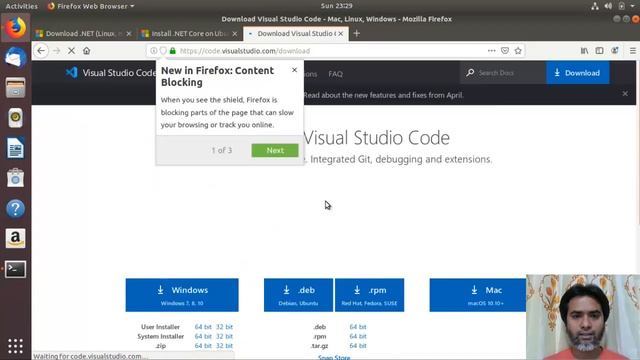This screenshot has width=640, height=360.
Task: Click 32 bit for Windows System Installer
Action: point(224,336)
